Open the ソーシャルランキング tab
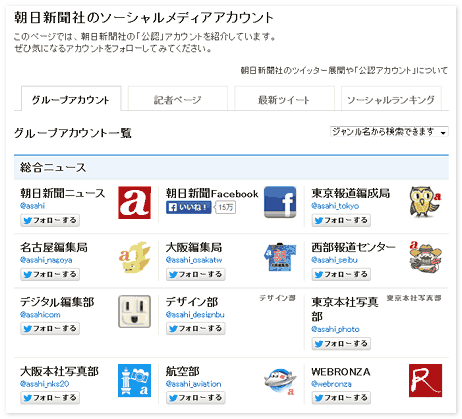The height and width of the screenshot is (419, 462). (x=391, y=99)
